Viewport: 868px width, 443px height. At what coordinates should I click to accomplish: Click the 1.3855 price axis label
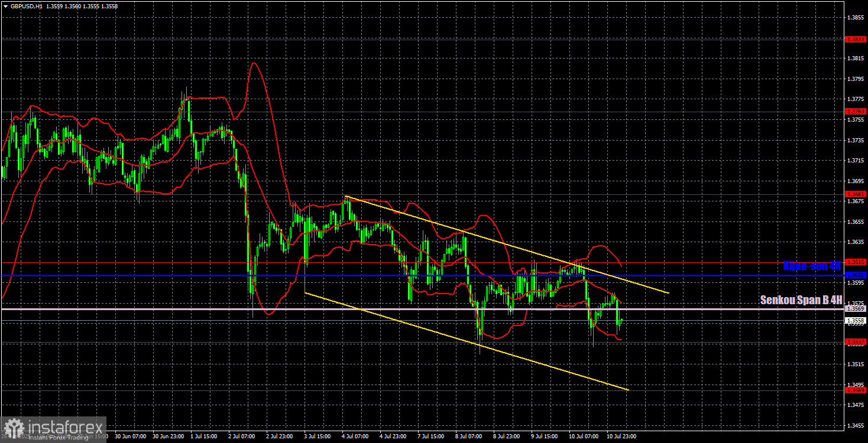point(856,18)
